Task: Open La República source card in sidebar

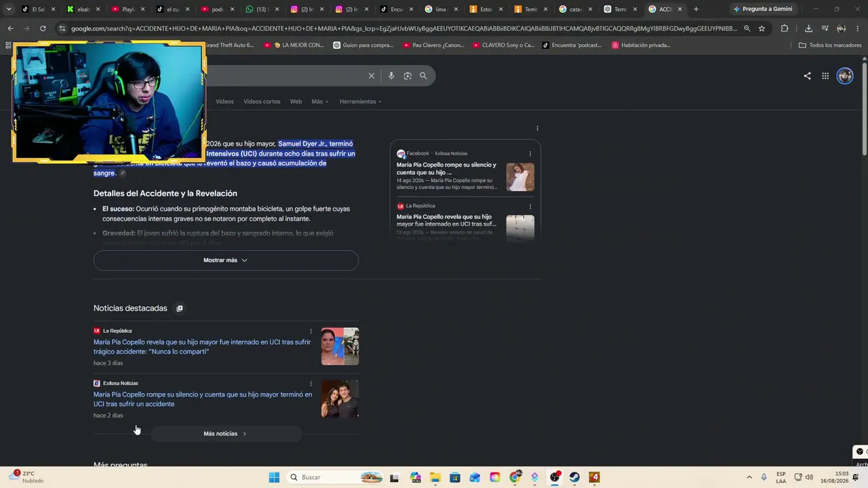Action: 465,220
